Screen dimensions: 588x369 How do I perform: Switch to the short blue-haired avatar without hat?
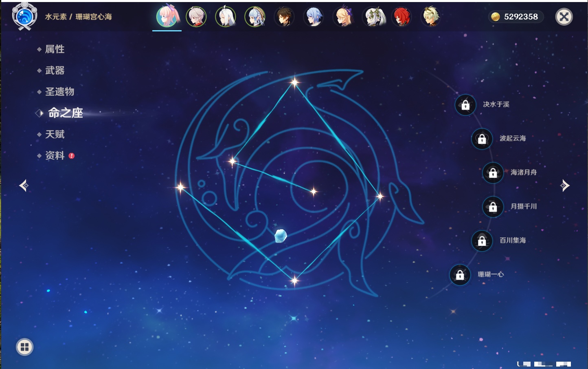pos(314,17)
